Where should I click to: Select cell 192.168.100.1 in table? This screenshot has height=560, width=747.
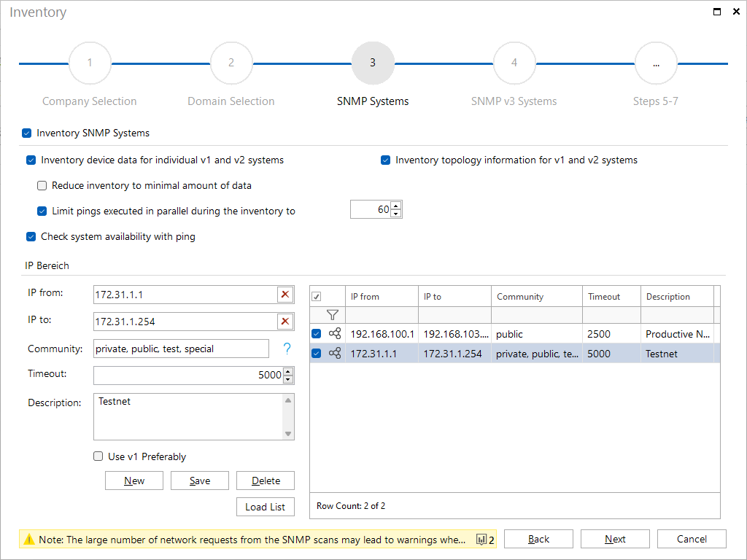(382, 334)
